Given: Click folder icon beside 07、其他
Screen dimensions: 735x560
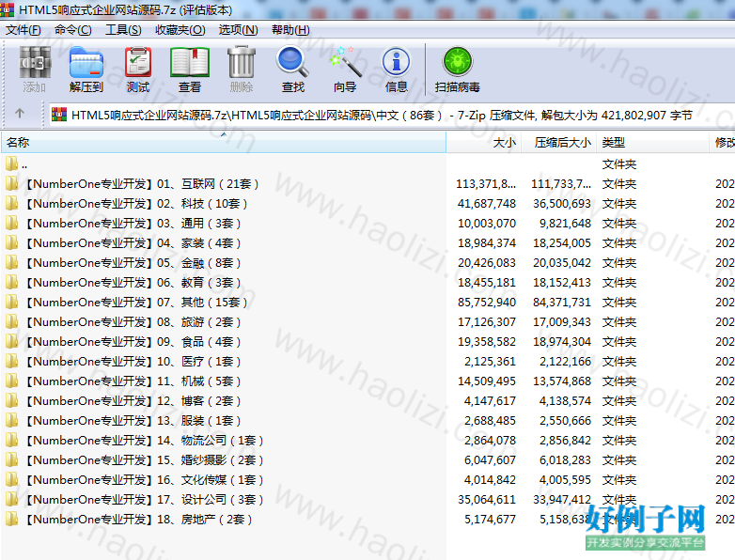Looking at the screenshot, I should click(11, 303).
